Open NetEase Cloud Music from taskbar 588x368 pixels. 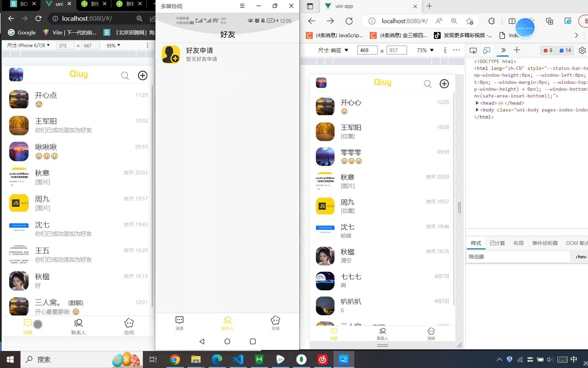coord(323,359)
